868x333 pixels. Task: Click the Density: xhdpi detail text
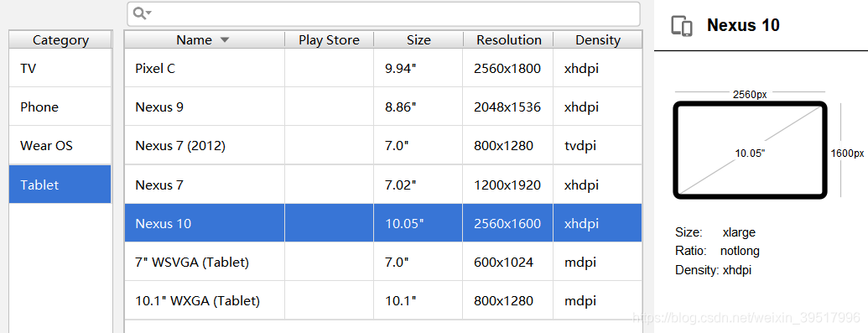pyautogui.click(x=714, y=270)
